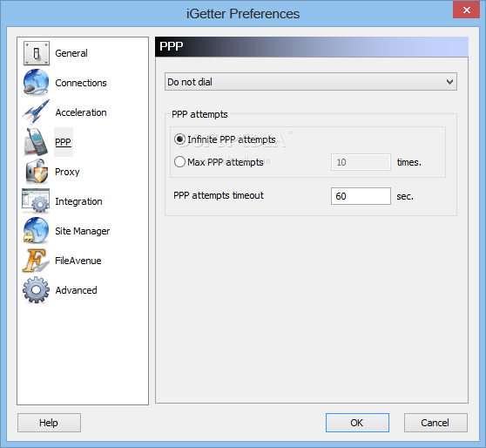Select Infinite PPP attempts radio button

(x=179, y=139)
